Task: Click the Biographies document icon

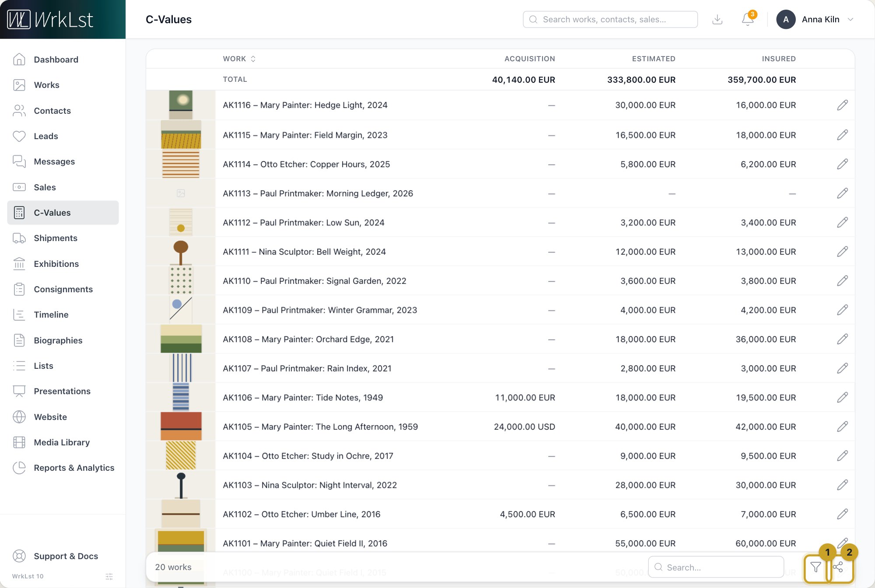Action: point(19,340)
